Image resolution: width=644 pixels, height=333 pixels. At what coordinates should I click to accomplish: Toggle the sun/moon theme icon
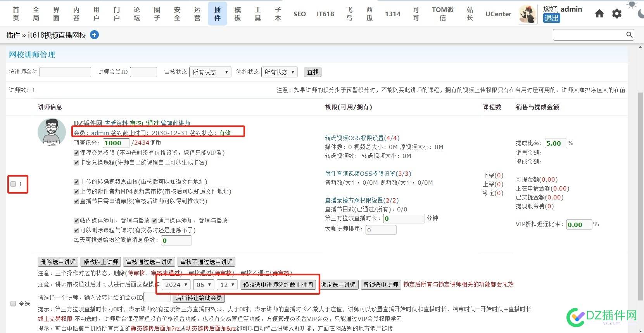tap(636, 9)
